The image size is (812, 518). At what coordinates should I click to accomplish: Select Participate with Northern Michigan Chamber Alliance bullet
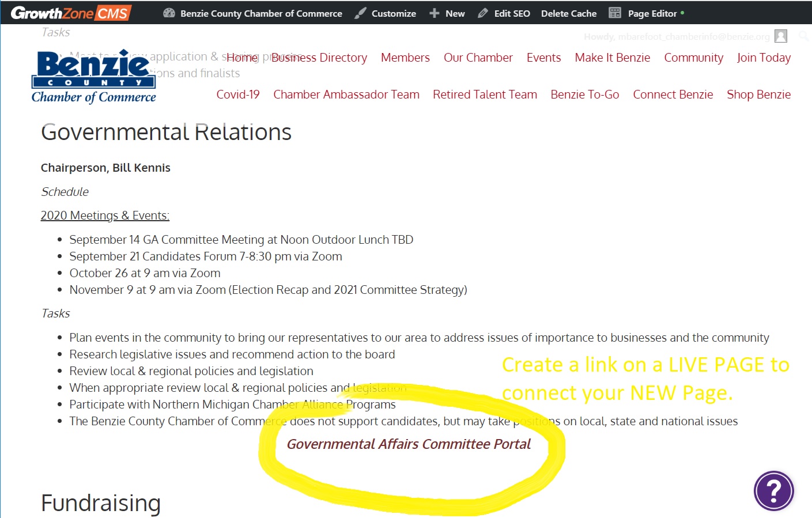pyautogui.click(x=232, y=404)
